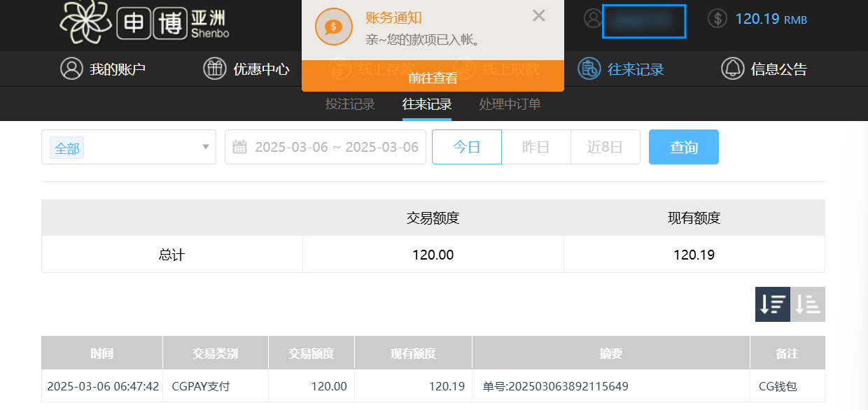Click 前往查看 in the notification
This screenshot has height=410, width=868.
pyautogui.click(x=433, y=78)
